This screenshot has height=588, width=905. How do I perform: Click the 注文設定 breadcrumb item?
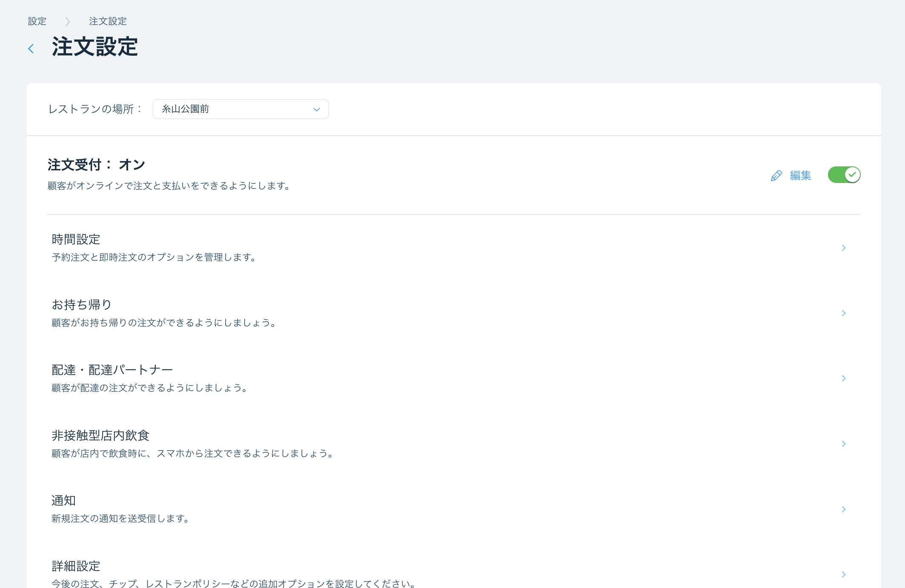point(108,21)
